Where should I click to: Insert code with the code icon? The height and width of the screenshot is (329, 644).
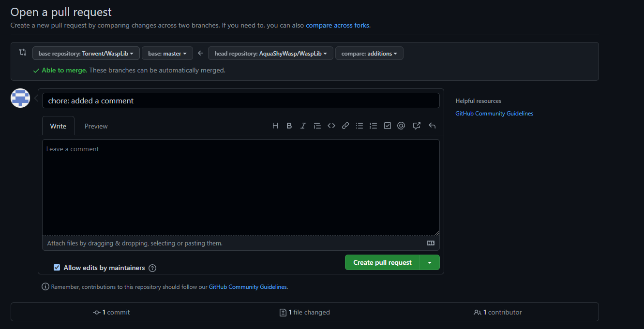[331, 126]
